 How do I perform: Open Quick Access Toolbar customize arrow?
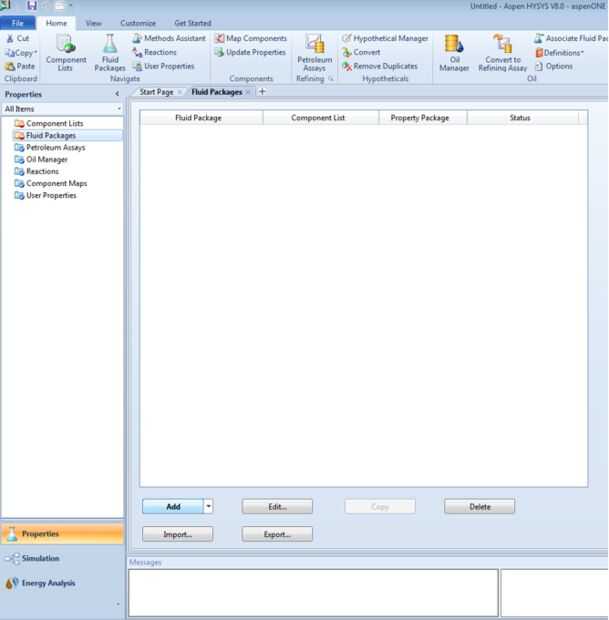[70, 6]
